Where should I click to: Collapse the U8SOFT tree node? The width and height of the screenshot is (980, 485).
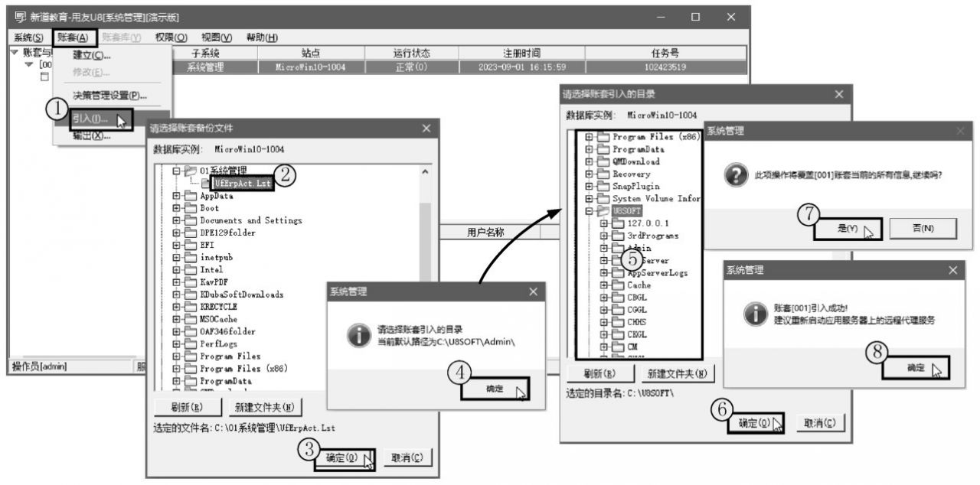[588, 210]
